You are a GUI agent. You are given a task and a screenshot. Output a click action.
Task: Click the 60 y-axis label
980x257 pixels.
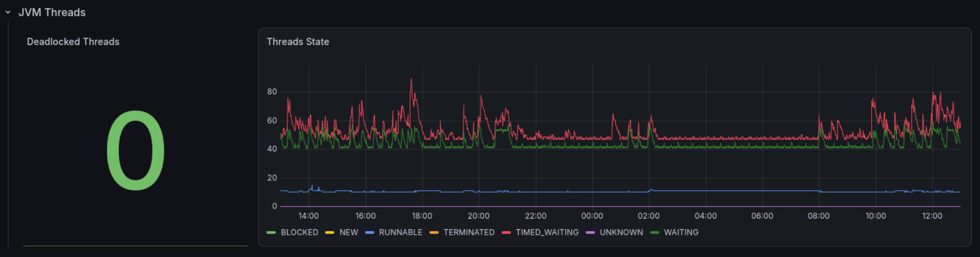pos(272,120)
